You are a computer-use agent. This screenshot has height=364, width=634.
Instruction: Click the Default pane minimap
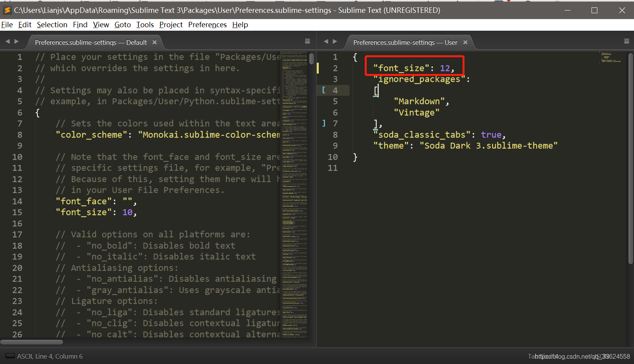click(294, 194)
